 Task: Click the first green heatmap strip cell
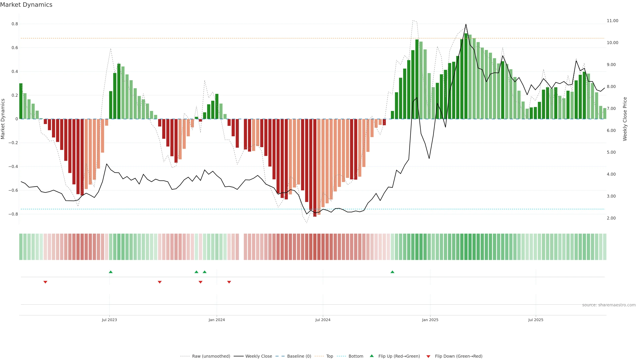point(21,247)
